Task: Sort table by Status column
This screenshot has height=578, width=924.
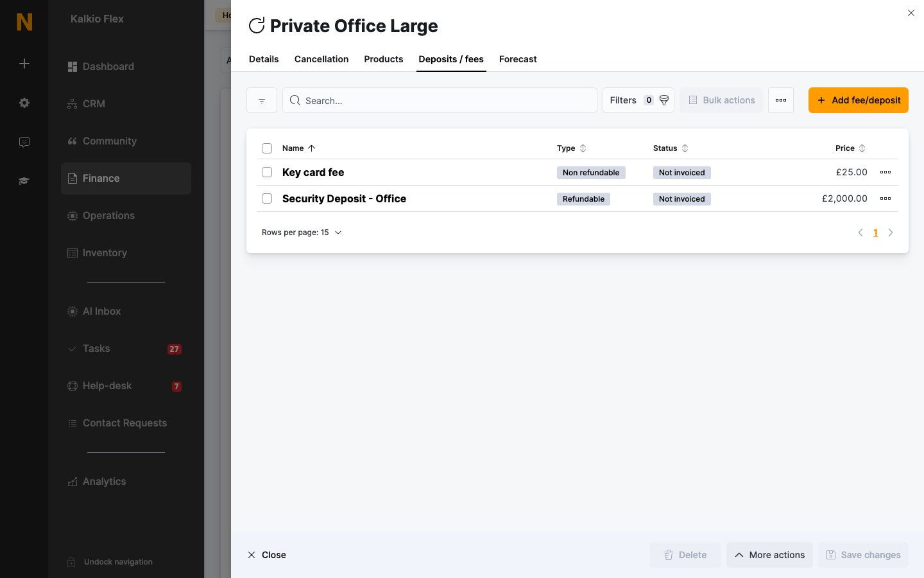Action: [x=671, y=148]
